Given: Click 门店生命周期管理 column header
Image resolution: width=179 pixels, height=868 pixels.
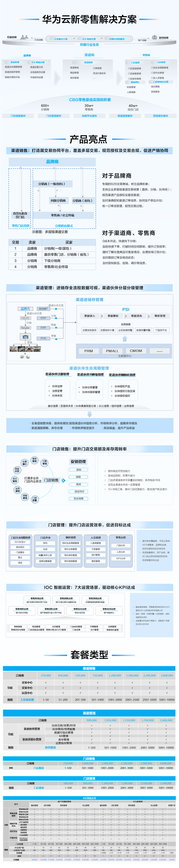Looking at the screenshot, I should click(x=20, y=537).
